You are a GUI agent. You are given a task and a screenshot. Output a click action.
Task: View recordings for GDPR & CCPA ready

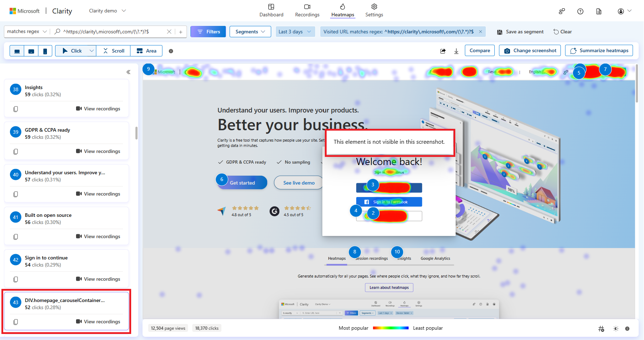point(98,151)
